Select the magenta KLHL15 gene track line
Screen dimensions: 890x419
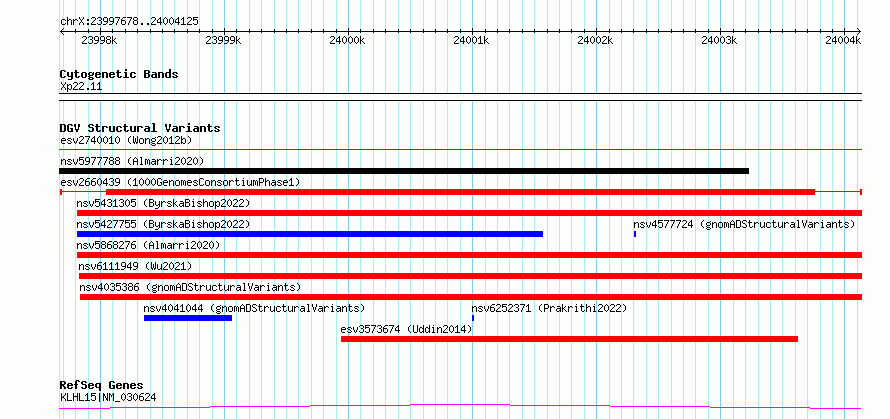pos(460,407)
